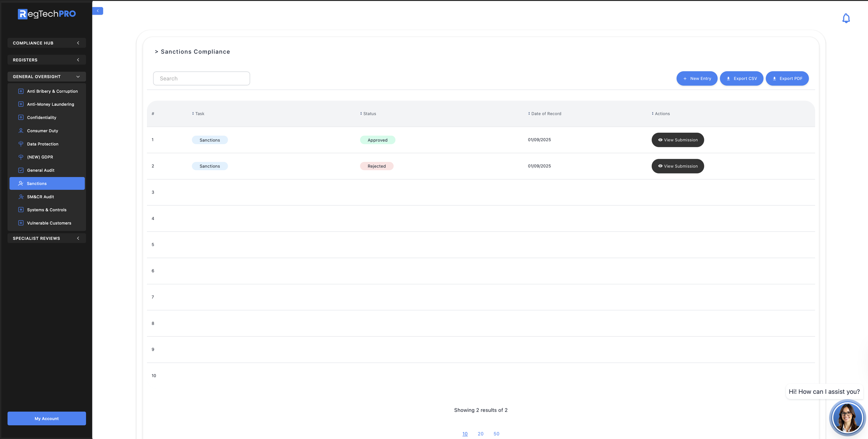Sort table by Date of Record
This screenshot has height=439, width=868.
pyautogui.click(x=544, y=114)
